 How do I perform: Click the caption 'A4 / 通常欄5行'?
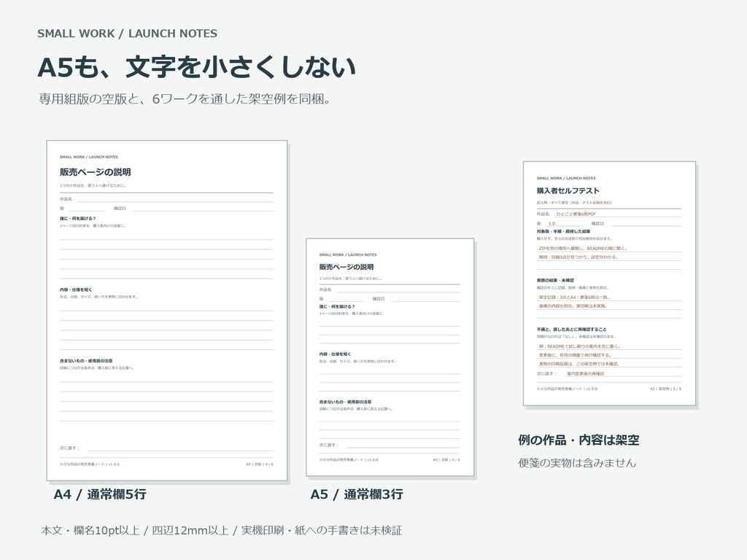coord(100,494)
